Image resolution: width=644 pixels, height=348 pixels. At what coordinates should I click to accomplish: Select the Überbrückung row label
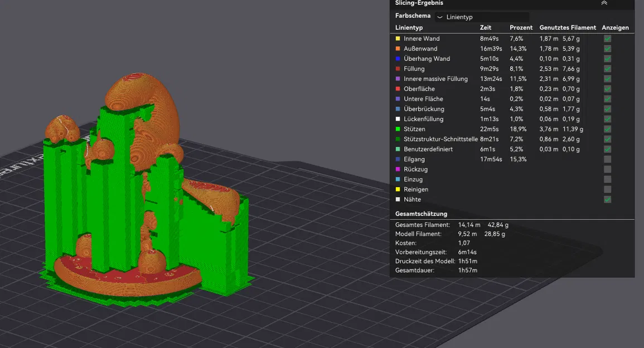click(423, 109)
